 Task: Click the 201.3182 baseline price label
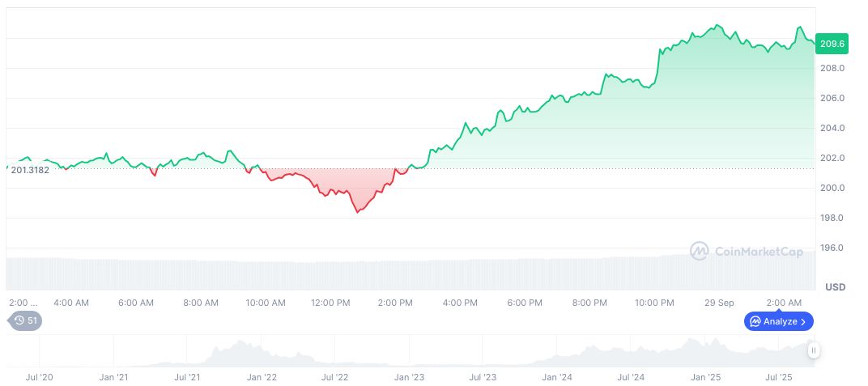click(x=32, y=169)
